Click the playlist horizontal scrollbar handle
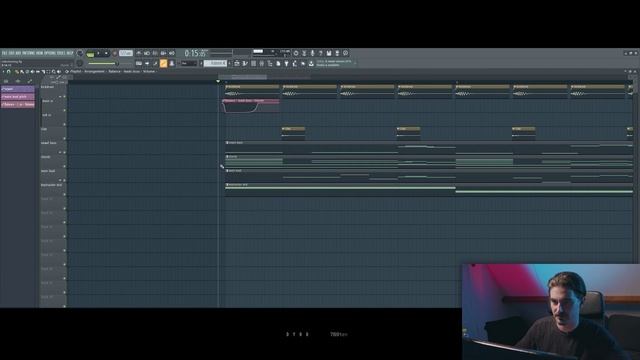Viewport: 640px width, 360px height. pos(243,77)
